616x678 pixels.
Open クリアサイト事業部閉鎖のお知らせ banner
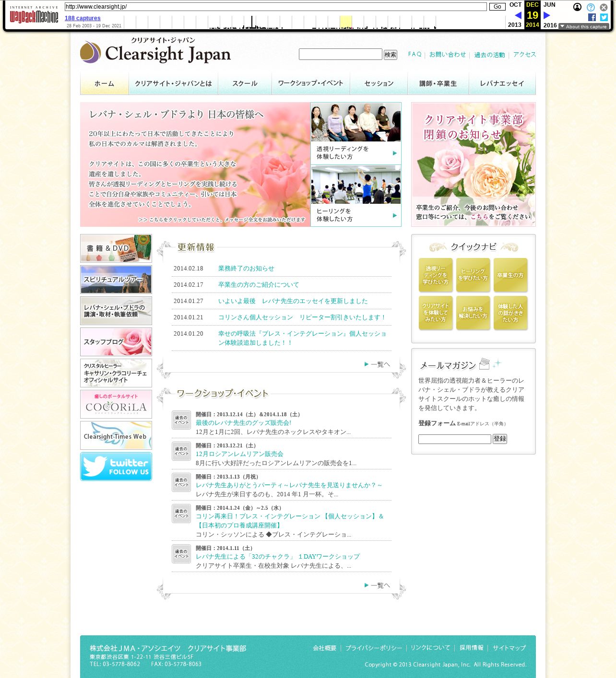474,164
